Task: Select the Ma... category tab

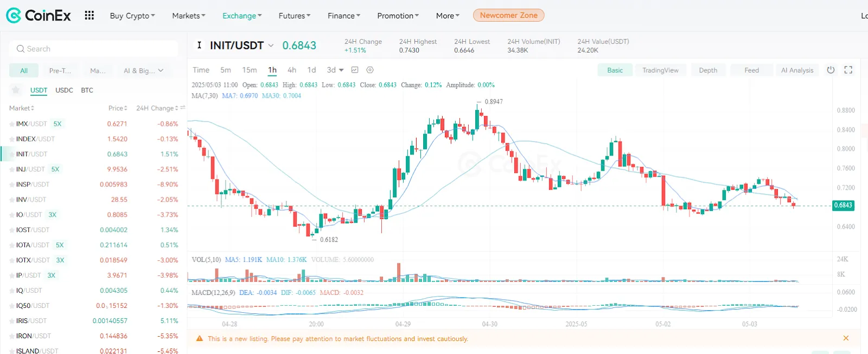Action: [x=98, y=70]
